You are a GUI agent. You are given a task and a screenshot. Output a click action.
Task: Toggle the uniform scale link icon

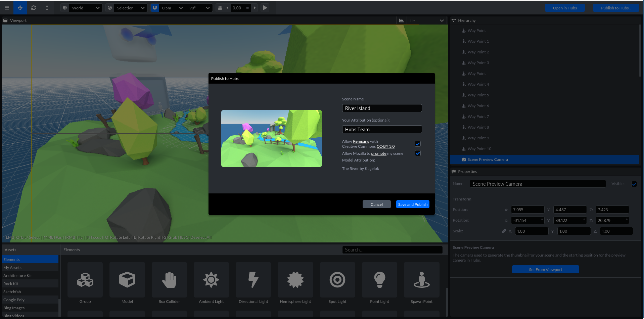tap(504, 231)
